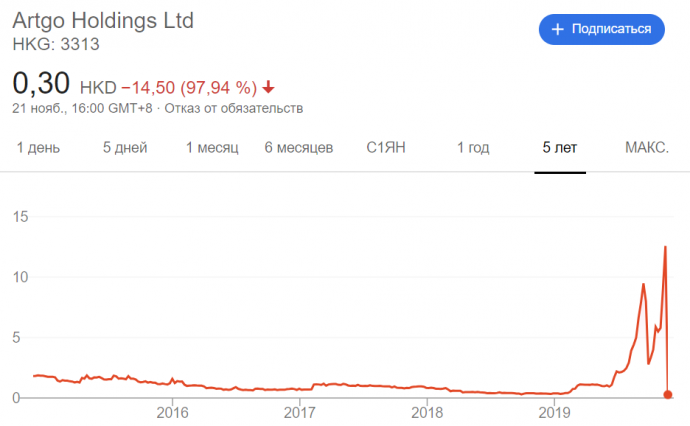This screenshot has height=426, width=690.
Task: Select the "С1ЯН" year-to-date tab
Action: 385,148
